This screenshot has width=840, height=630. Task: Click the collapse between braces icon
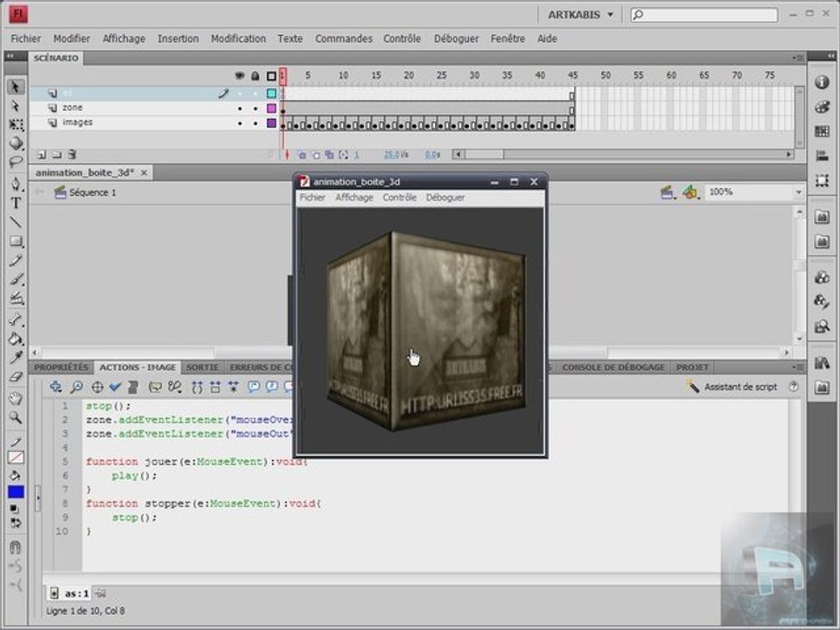[197, 387]
